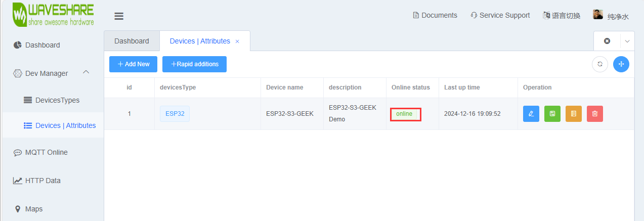The height and width of the screenshot is (221, 644).
Task: Close the Devices | Attributes tab
Action: tap(237, 41)
